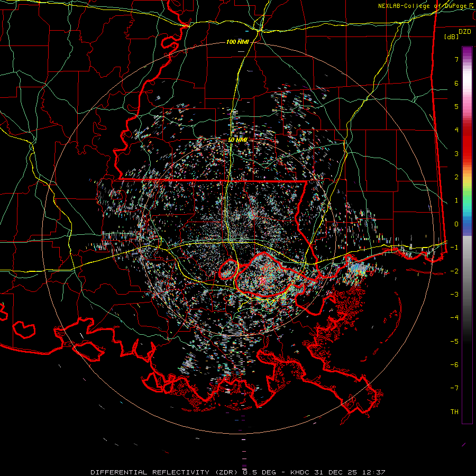
Task: Click the scale value -5 label
Action: [454, 342]
